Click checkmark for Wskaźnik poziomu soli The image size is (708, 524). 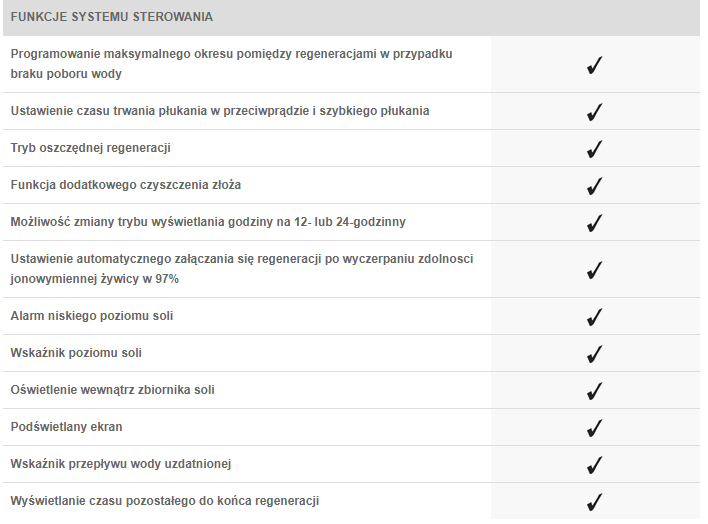[595, 354]
